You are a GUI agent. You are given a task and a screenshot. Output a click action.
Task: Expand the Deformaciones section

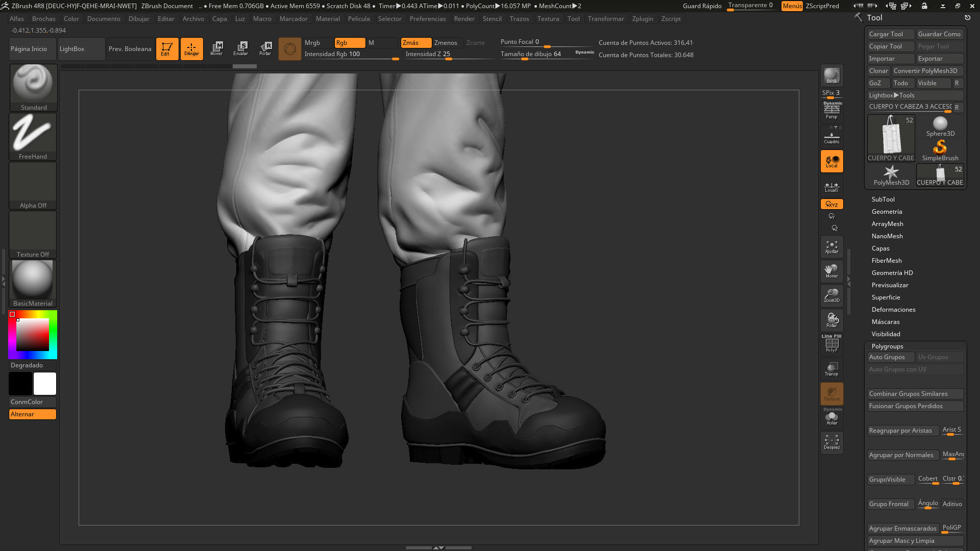pyautogui.click(x=893, y=310)
